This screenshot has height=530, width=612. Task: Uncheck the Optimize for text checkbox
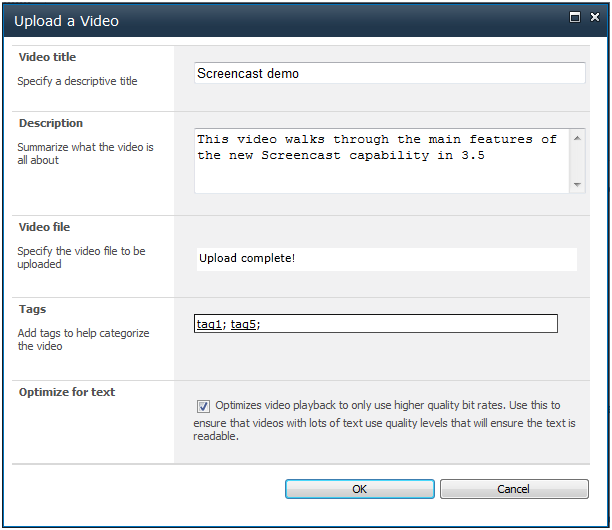(x=204, y=406)
